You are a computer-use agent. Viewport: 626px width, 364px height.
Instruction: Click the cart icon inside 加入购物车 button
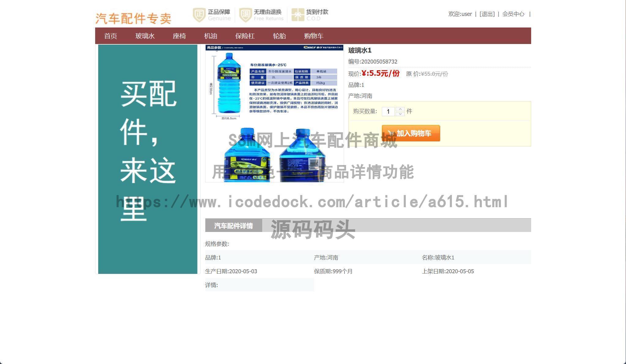[391, 133]
